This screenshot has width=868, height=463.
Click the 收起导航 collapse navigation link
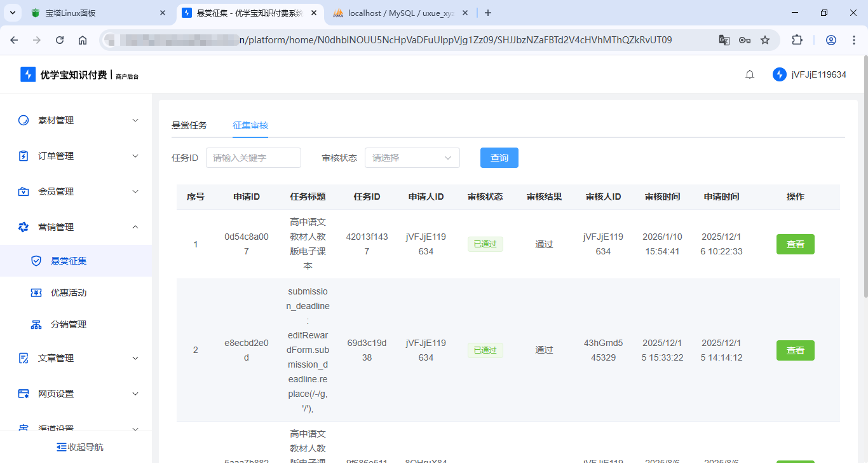80,447
